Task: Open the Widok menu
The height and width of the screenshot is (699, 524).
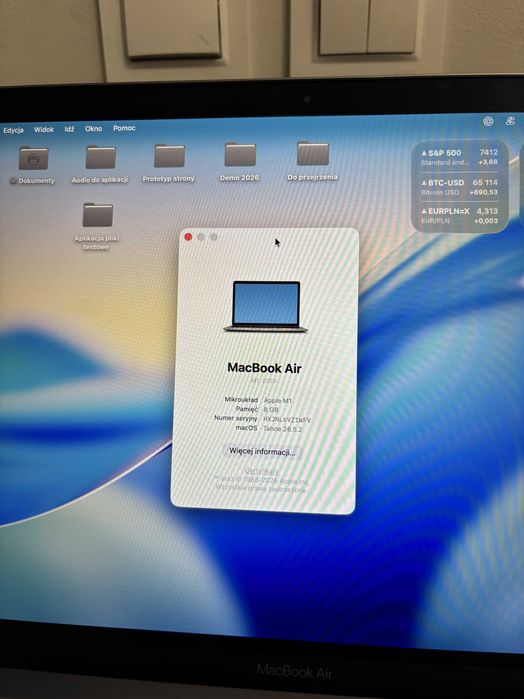Action: click(x=44, y=129)
